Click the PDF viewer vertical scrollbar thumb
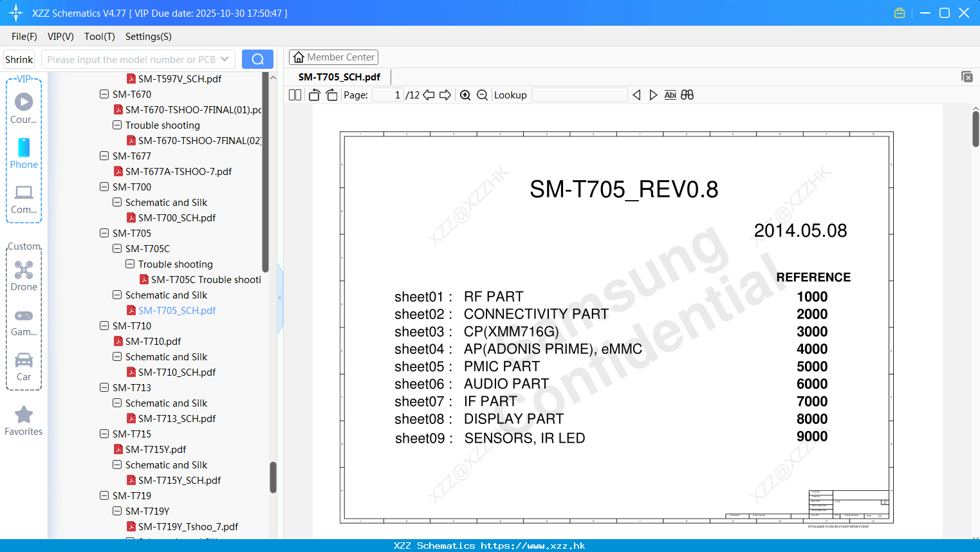Image resolution: width=980 pixels, height=552 pixels. point(975,129)
